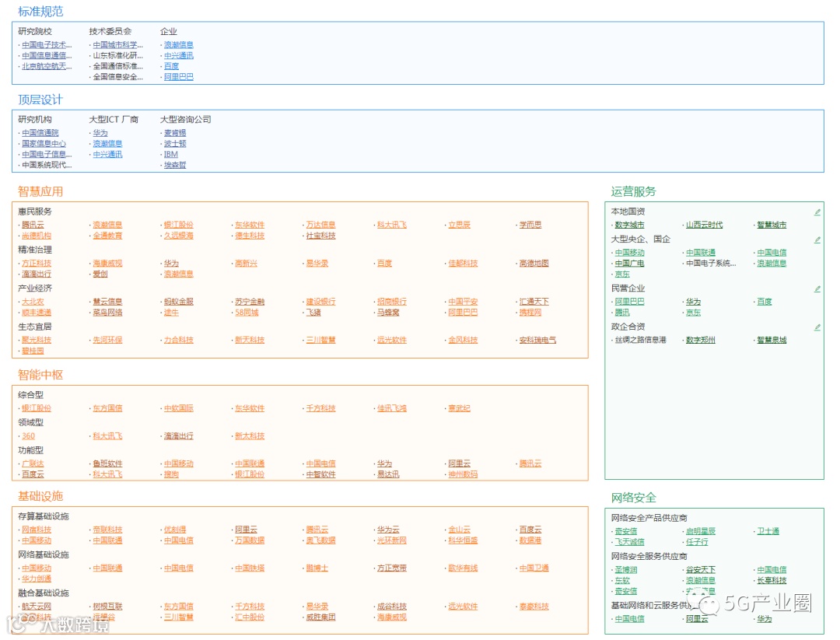840x640 pixels.
Task: Open 中兴通讯 under 标准规范 企业
Action: click(x=178, y=56)
